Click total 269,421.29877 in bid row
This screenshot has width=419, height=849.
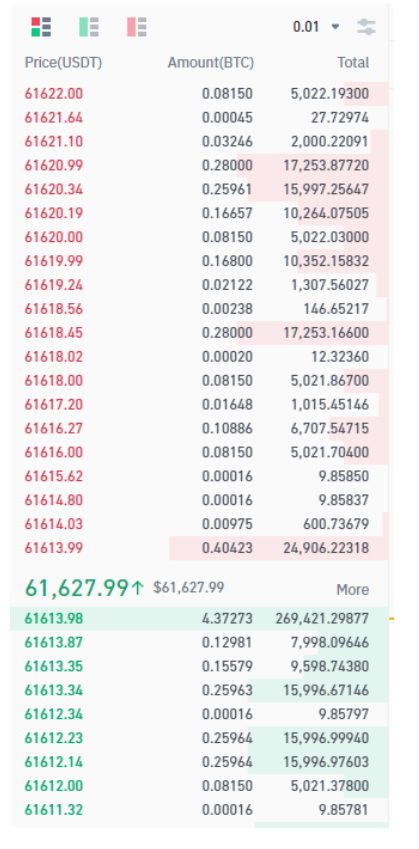click(x=322, y=618)
